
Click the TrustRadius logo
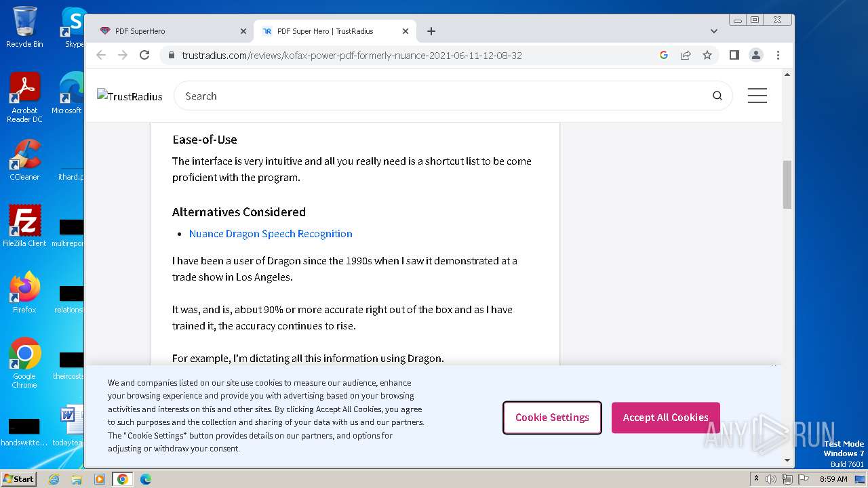130,96
